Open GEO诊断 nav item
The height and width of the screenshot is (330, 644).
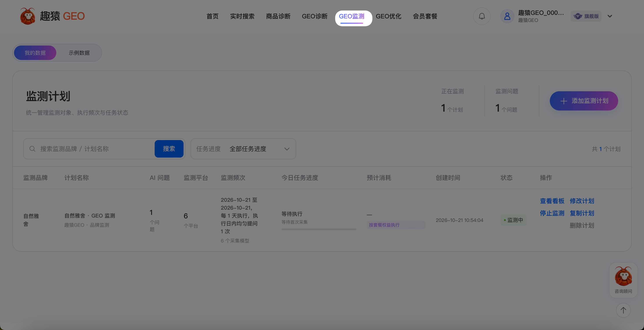(315, 16)
